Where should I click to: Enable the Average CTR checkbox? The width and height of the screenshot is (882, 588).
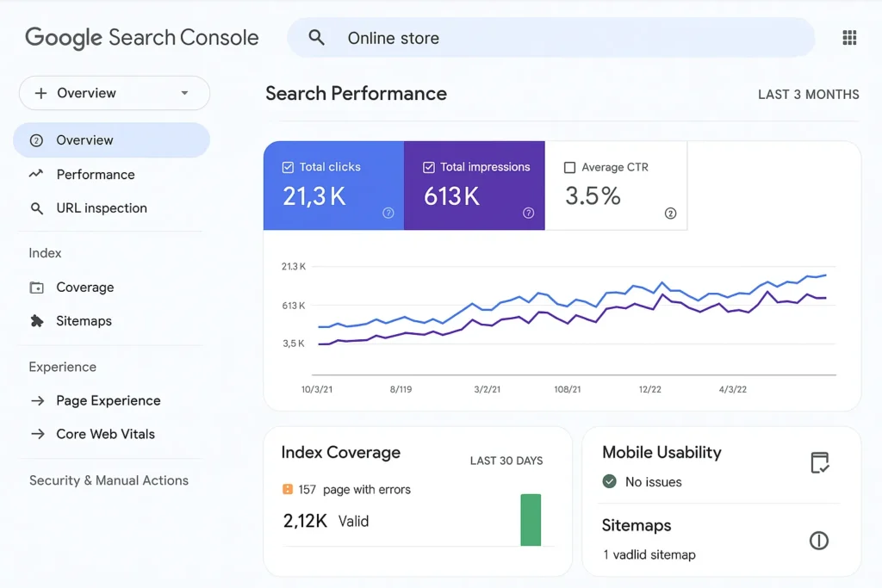coord(570,168)
